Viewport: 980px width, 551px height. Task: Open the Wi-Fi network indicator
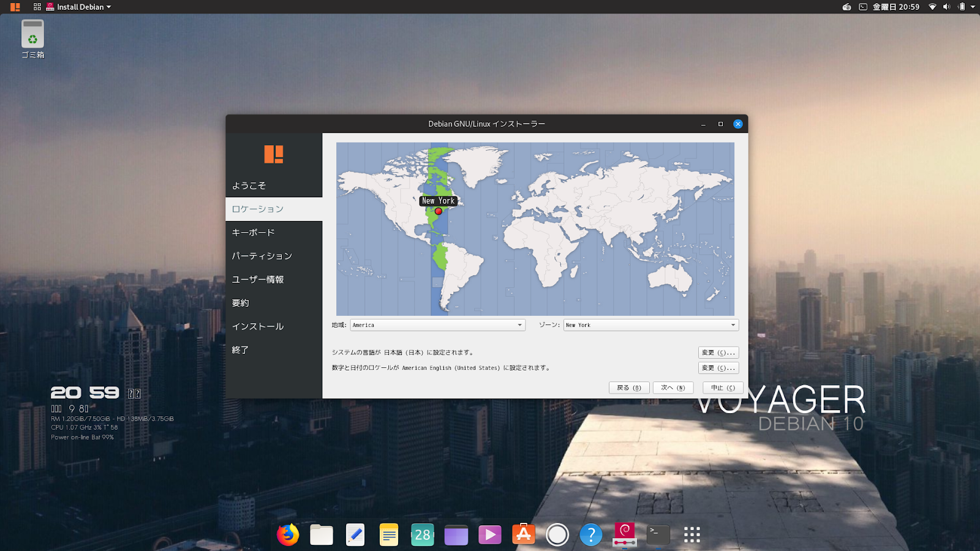coord(932,7)
